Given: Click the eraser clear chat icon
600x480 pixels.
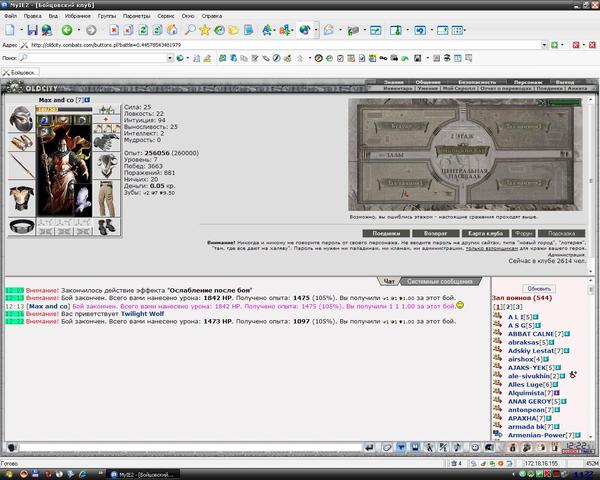Looking at the screenshot, I should (387, 447).
